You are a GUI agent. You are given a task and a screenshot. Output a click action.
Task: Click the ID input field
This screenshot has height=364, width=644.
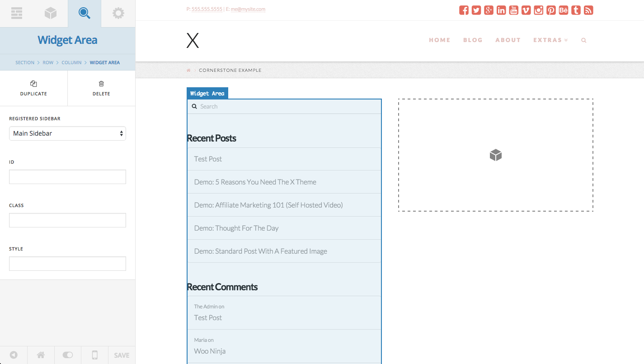click(67, 176)
